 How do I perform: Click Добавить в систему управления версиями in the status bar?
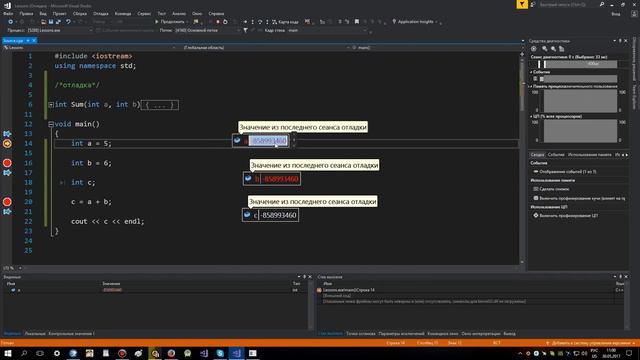tap(592, 343)
